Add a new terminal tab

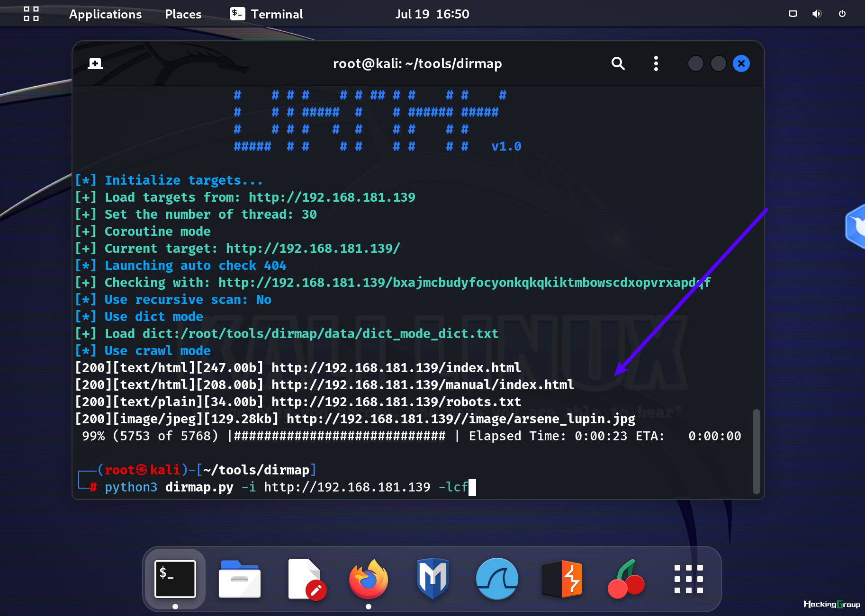[x=95, y=63]
